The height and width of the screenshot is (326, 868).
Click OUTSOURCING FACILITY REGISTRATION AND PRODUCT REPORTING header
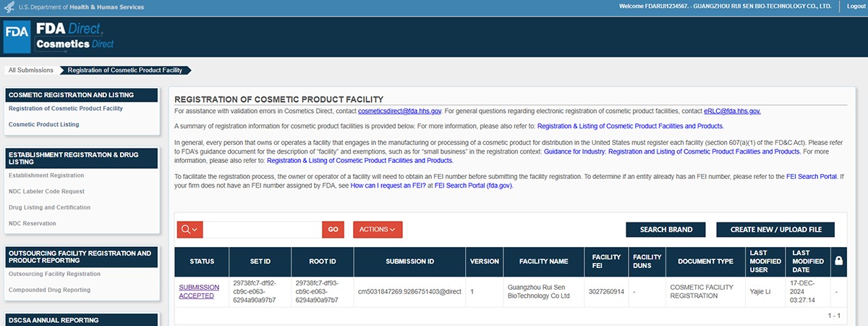[x=80, y=256]
